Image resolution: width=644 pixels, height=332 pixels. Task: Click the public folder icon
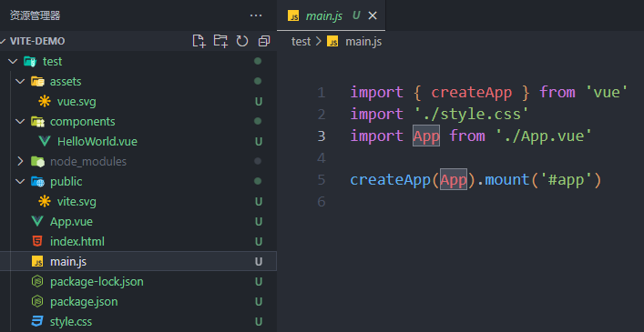click(37, 182)
